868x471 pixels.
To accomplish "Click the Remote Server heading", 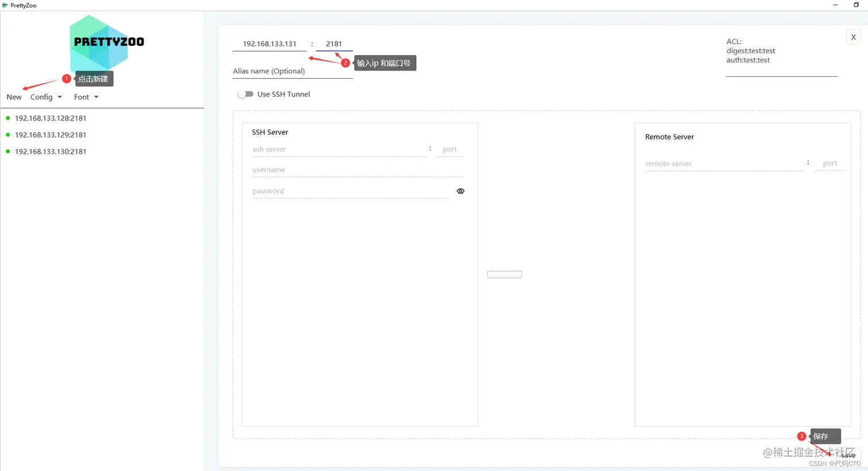I will point(669,137).
